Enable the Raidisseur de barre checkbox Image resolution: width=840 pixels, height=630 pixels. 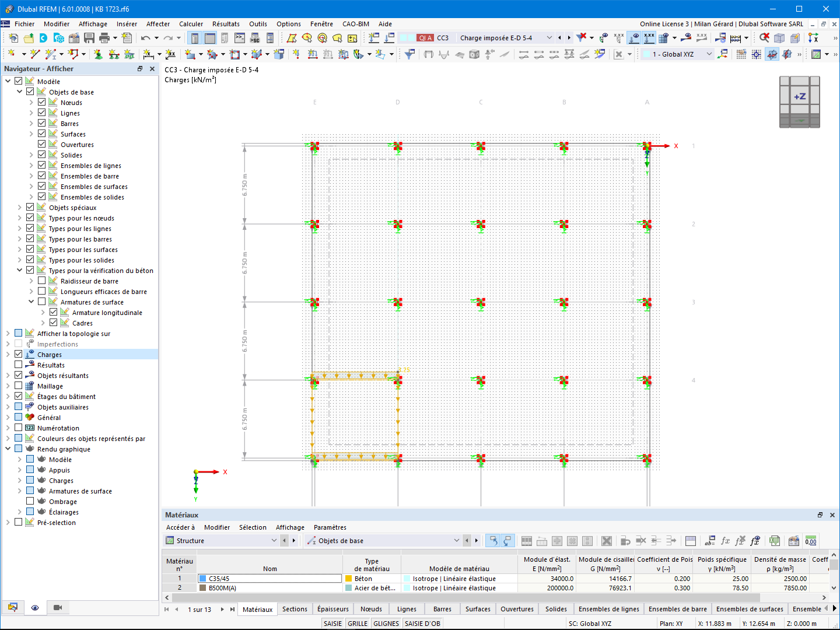(x=42, y=281)
